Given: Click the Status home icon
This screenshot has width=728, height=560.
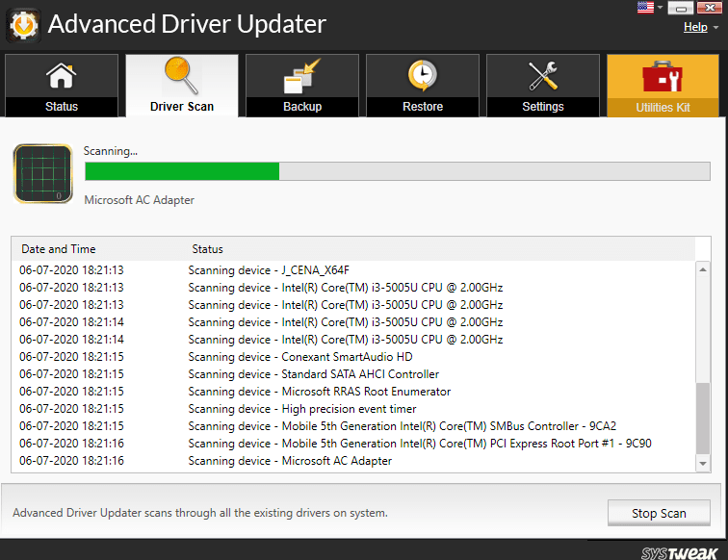Looking at the screenshot, I should click(62, 76).
